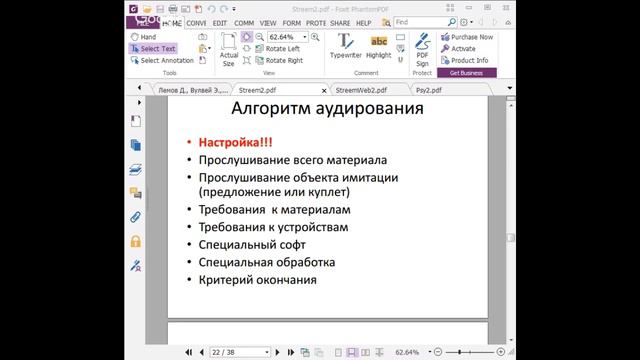Viewport: 640px width, 360px height.
Task: Choose the Select Annotation tool
Action: coord(162,60)
